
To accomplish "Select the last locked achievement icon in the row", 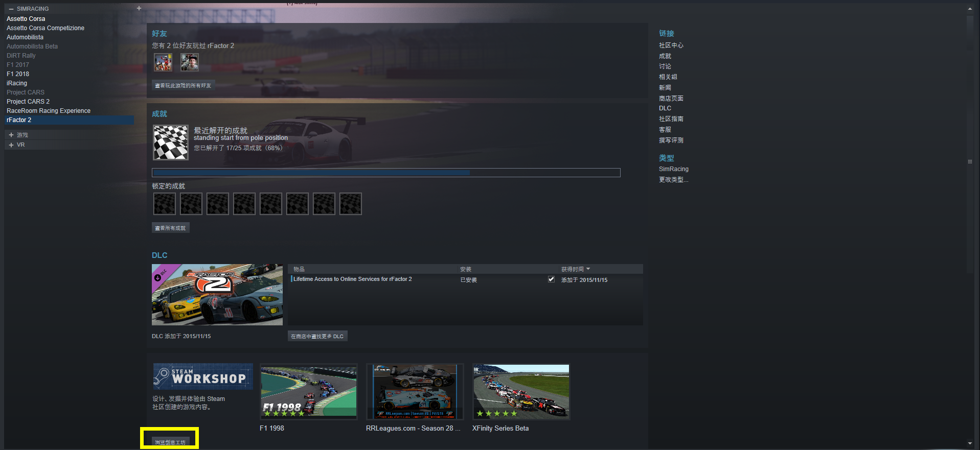I will (351, 204).
